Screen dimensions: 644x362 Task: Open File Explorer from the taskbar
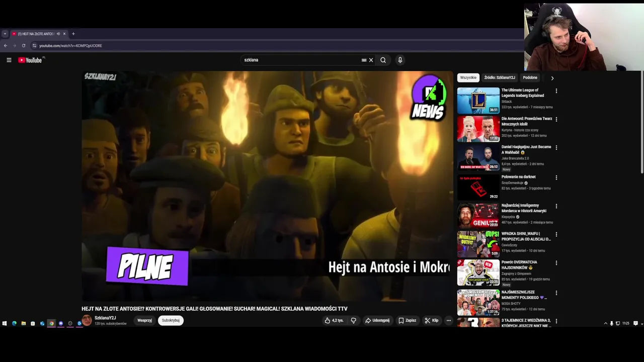pos(23,323)
